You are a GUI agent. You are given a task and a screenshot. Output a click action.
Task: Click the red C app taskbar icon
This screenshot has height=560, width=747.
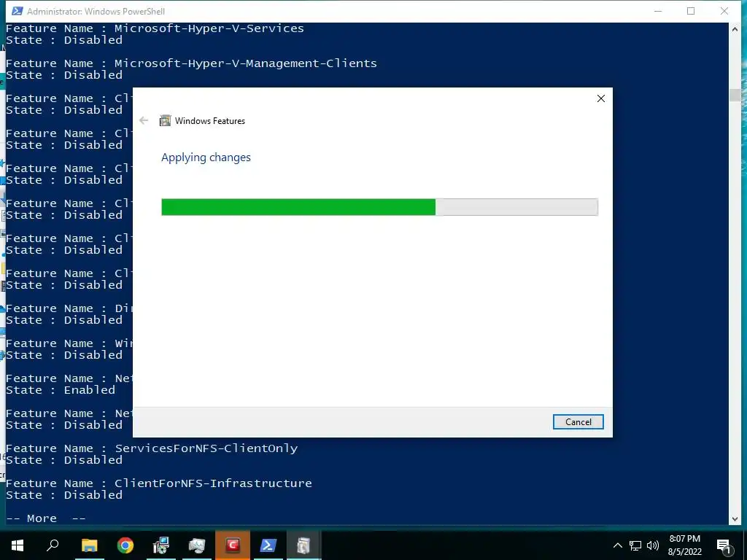click(233, 545)
